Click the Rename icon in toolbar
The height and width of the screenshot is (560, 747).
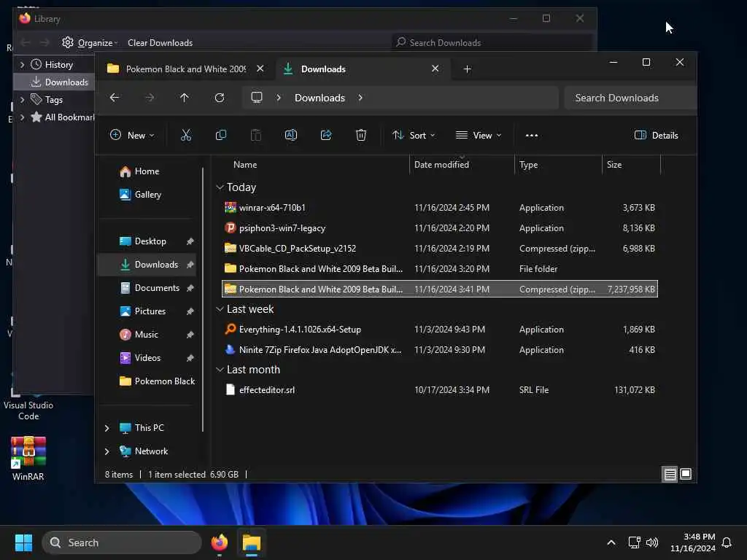click(x=290, y=135)
